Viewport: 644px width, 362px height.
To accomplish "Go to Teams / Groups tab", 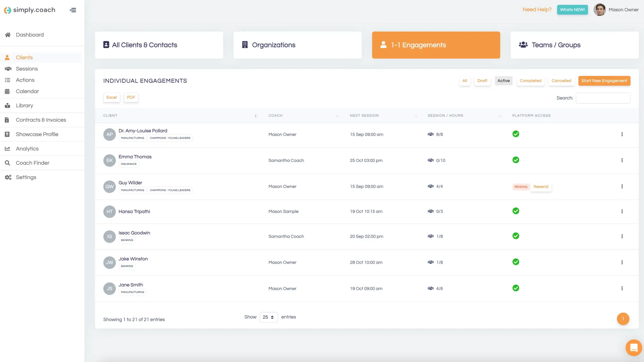I will tap(575, 45).
